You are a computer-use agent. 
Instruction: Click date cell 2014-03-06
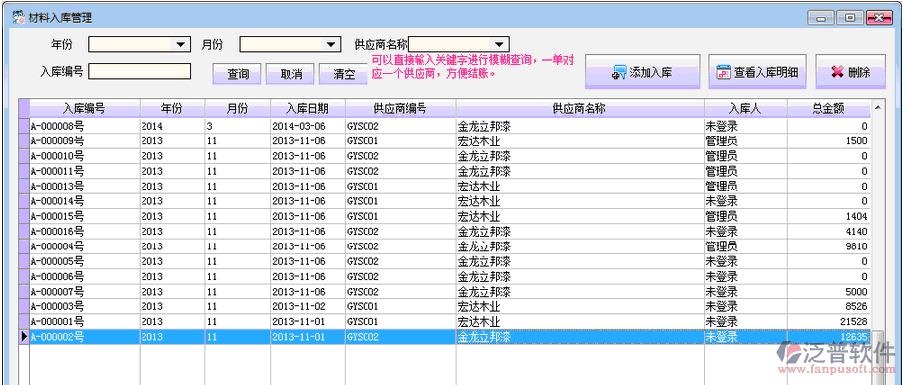coord(308,126)
